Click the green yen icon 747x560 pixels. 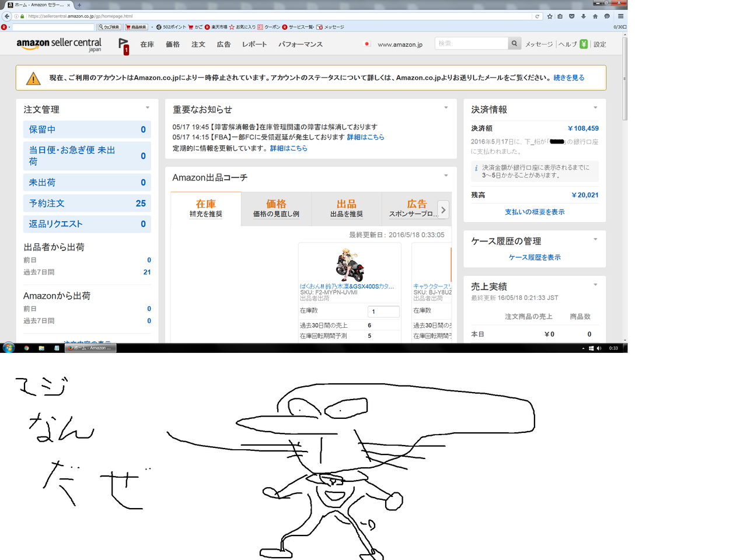click(584, 44)
